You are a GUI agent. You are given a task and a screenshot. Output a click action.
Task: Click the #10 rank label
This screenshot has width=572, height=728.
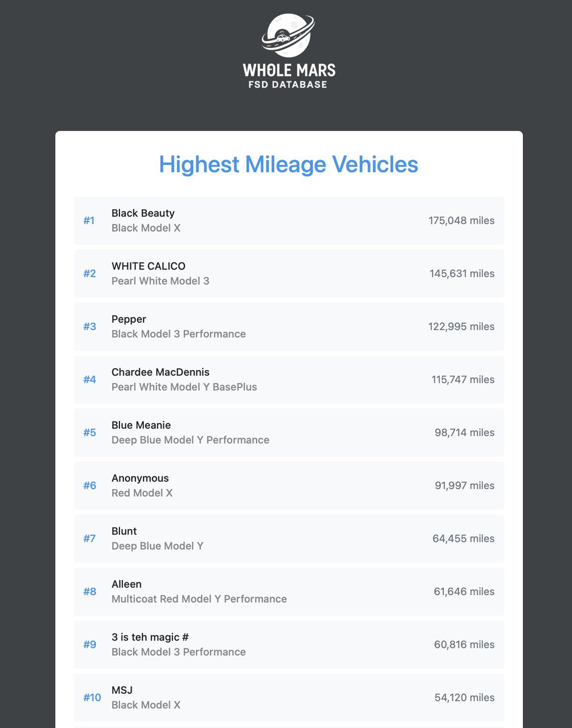92,698
